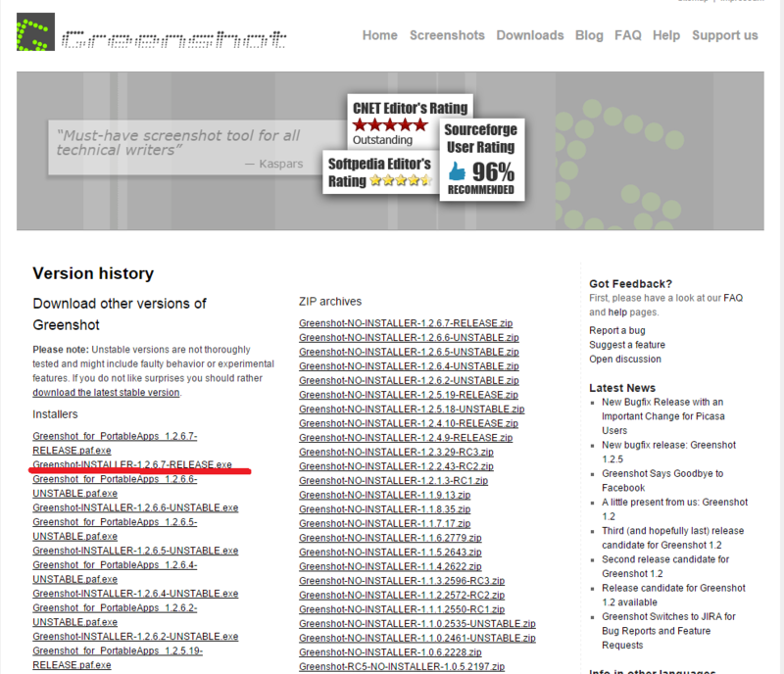Image resolution: width=784 pixels, height=674 pixels.
Task: Go to the Screenshots page
Action: 447,35
